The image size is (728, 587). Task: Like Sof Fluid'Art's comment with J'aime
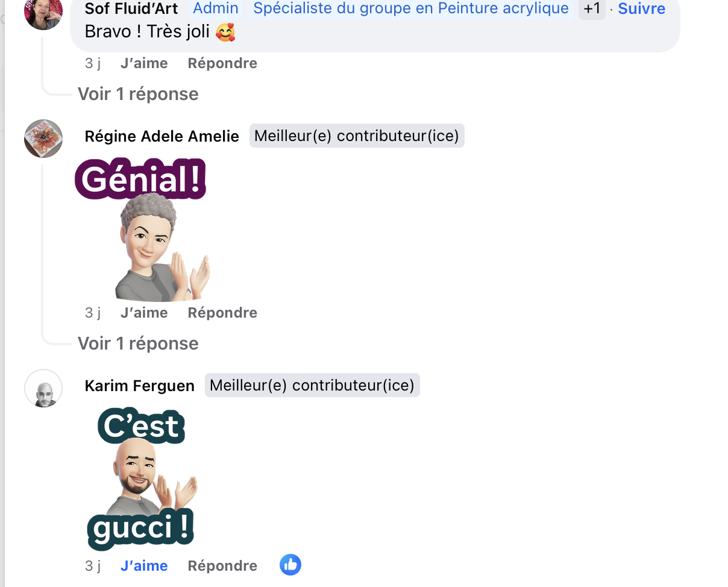coord(144,63)
